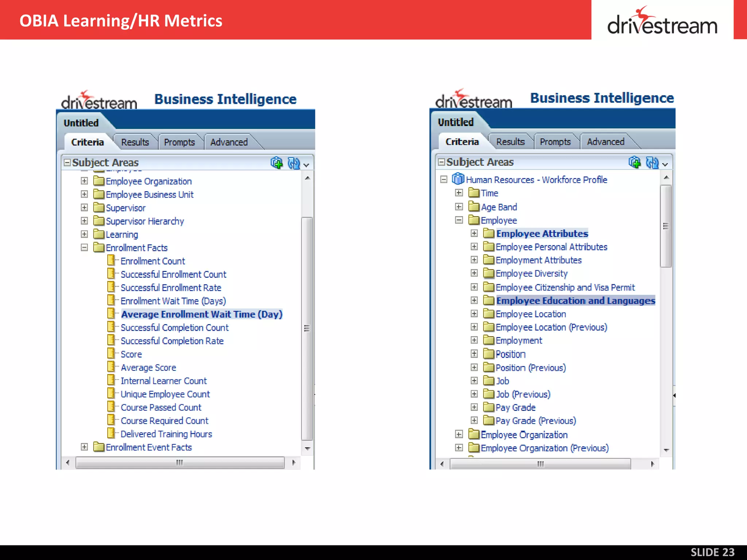The image size is (747, 560).
Task: Click the Enrollment Count measure icon
Action: point(112,260)
